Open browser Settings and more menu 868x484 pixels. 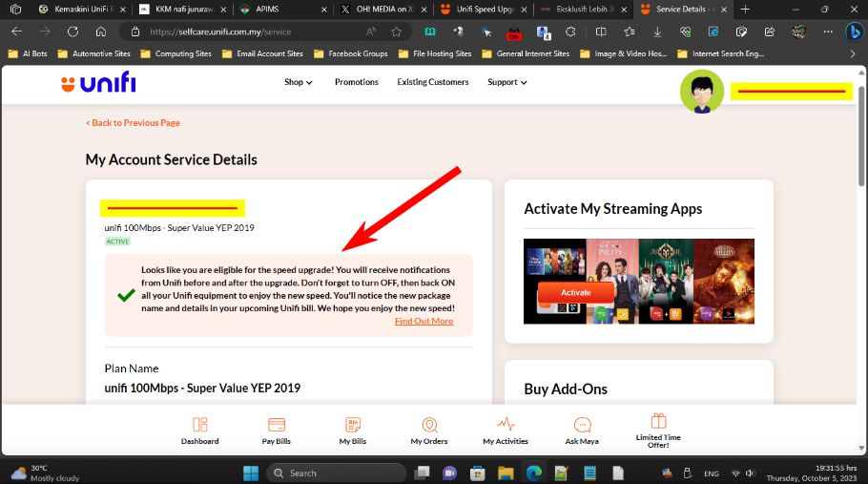click(828, 32)
